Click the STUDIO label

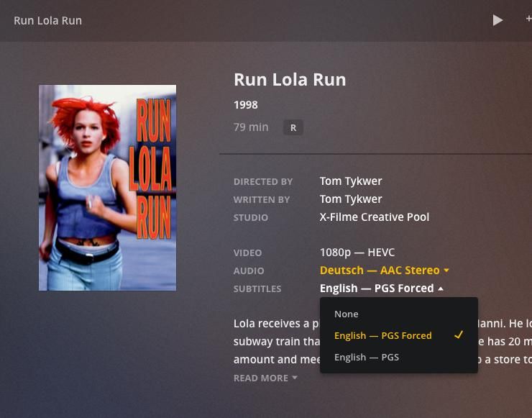tap(251, 218)
